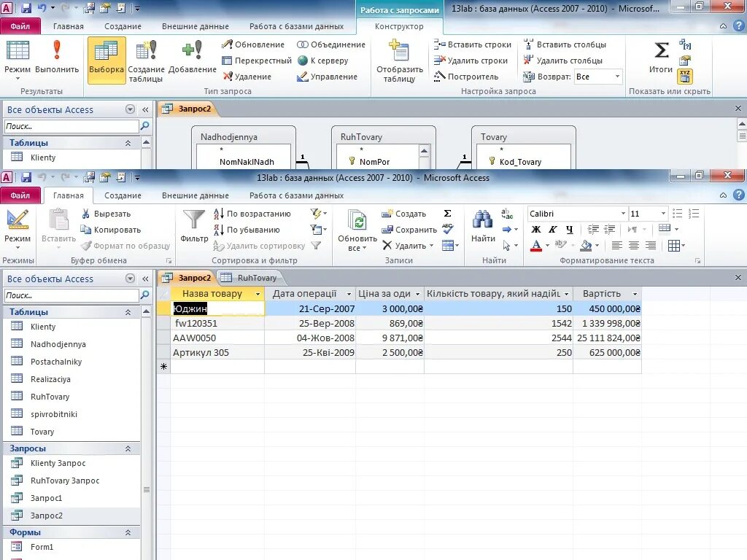Select the Выборка query type icon
Screen dimensions: 747x560
pos(107,60)
